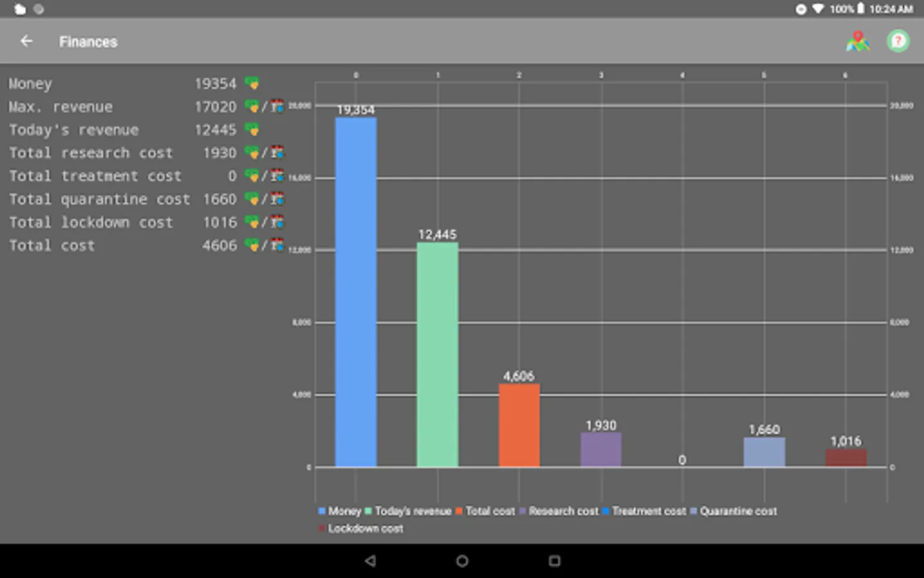The height and width of the screenshot is (578, 924).
Task: Click the 4,606 bar value label
Action: click(518, 376)
